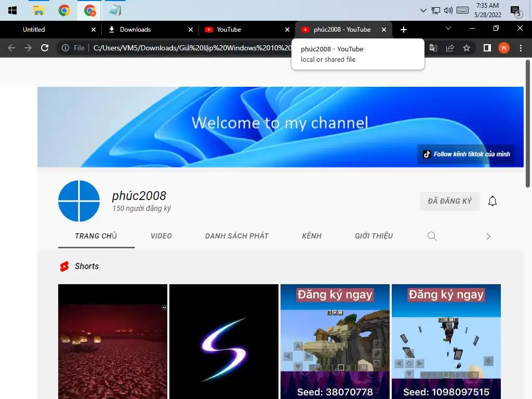This screenshot has width=532, height=399.
Task: Open the Shorts section heading
Action: pos(87,267)
